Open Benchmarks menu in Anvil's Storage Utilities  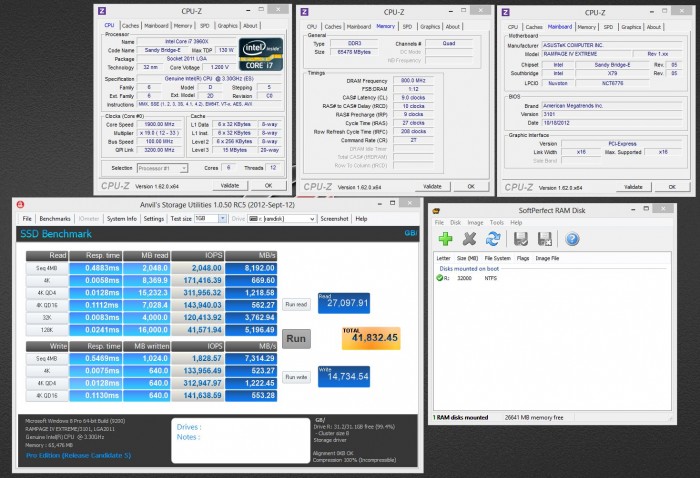coord(55,219)
